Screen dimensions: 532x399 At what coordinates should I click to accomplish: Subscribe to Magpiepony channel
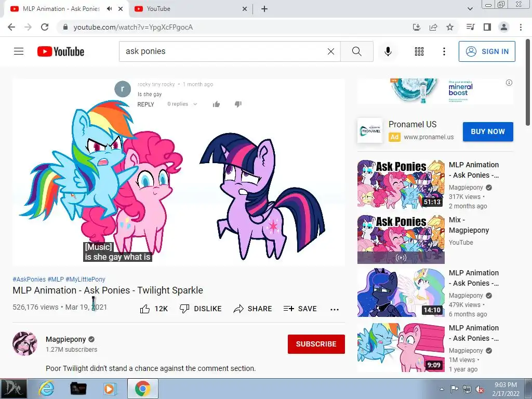316,344
